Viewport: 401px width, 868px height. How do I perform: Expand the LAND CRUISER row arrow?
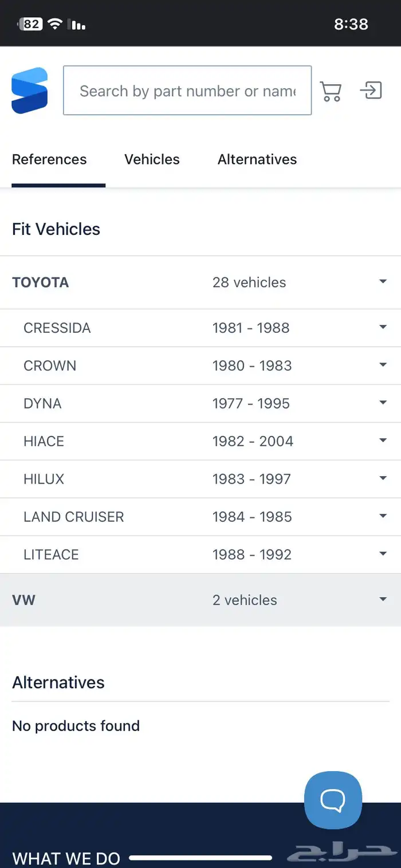[x=383, y=516]
